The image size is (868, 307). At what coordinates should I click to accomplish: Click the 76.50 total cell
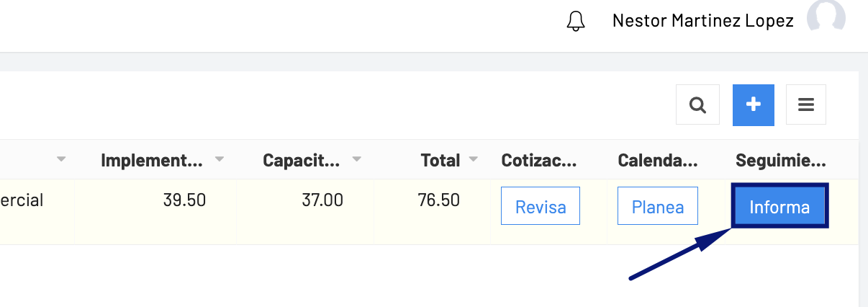[x=438, y=200]
